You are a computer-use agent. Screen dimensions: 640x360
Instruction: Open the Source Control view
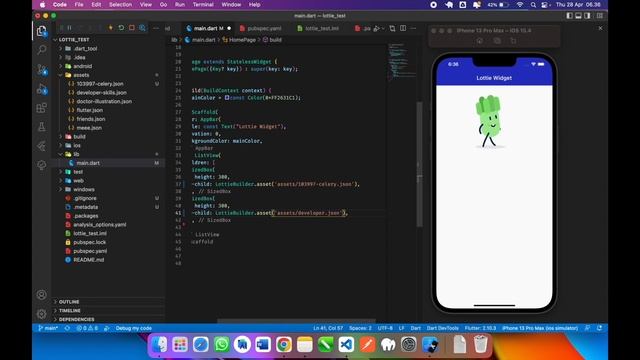tap(42, 69)
